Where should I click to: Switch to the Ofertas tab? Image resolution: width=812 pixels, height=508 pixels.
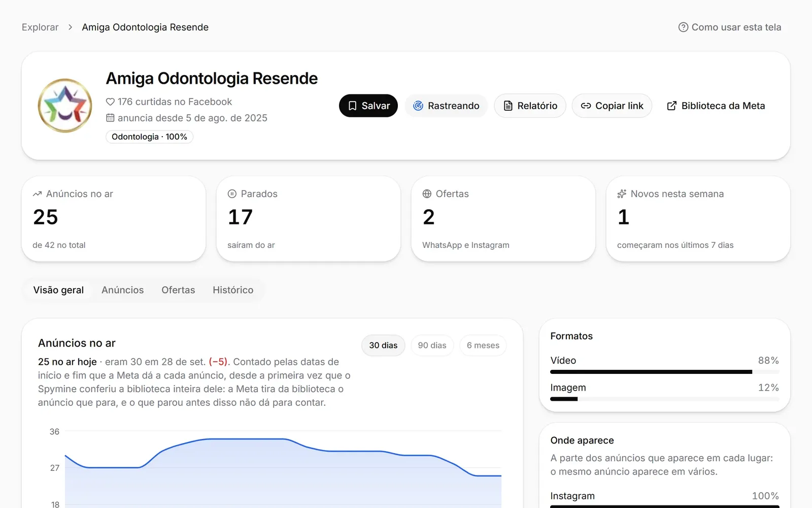tap(178, 290)
